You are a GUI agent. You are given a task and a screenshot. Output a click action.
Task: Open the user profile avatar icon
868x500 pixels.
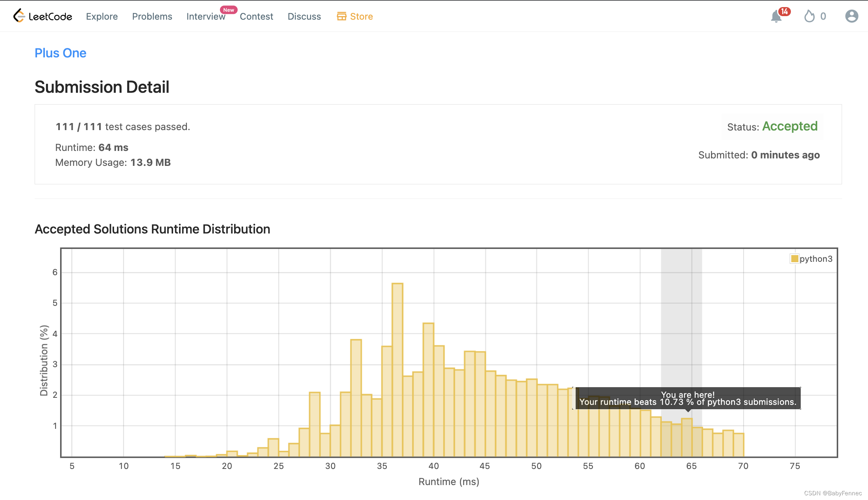(x=851, y=16)
